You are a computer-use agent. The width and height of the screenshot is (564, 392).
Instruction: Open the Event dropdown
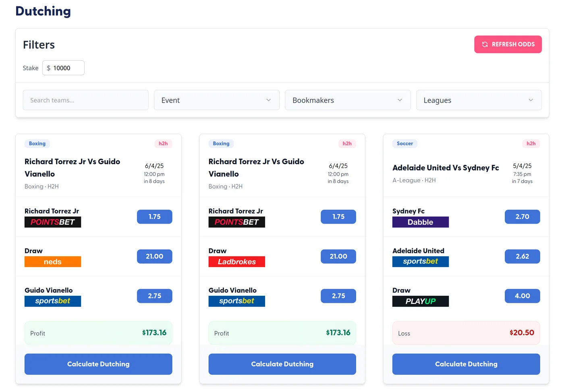[x=216, y=100]
